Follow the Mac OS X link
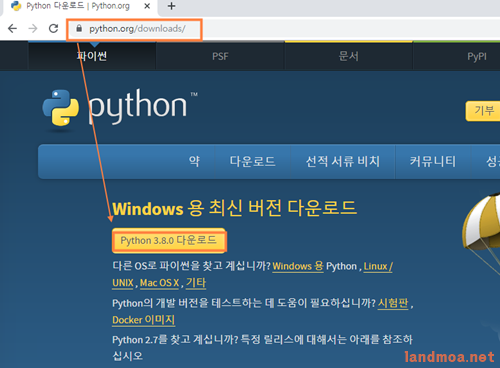Screen dimensions: 500x368 [159, 283]
